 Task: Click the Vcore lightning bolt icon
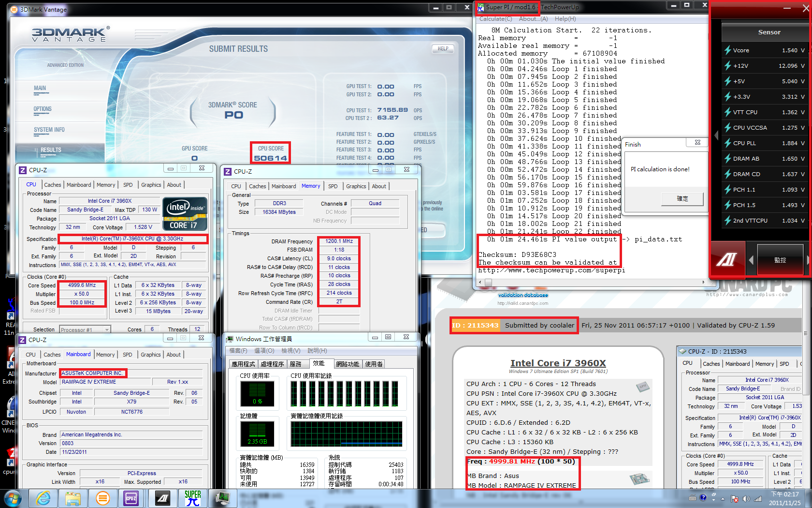(727, 50)
